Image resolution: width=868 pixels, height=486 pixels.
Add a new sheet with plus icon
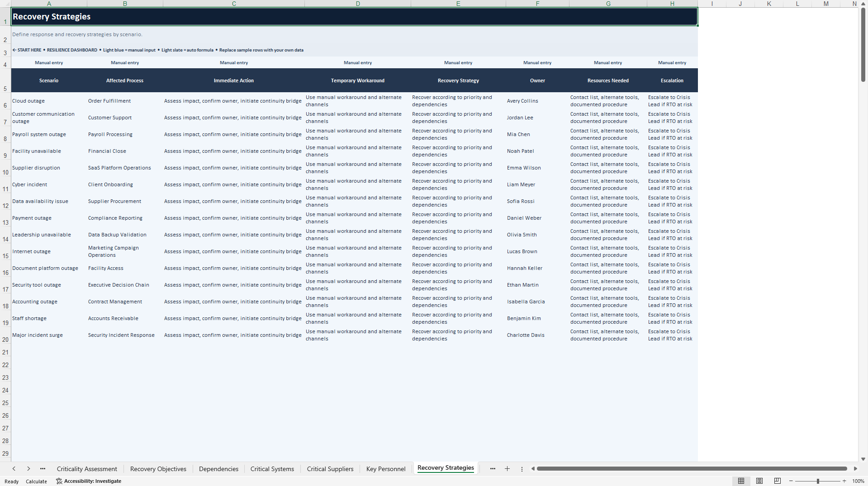pyautogui.click(x=507, y=469)
